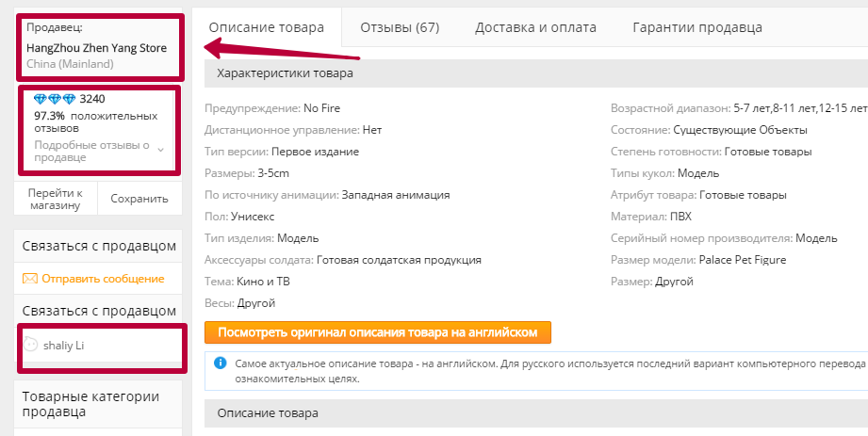Select the Гарантии продавца tab
This screenshot has width=868, height=436.
697,27
